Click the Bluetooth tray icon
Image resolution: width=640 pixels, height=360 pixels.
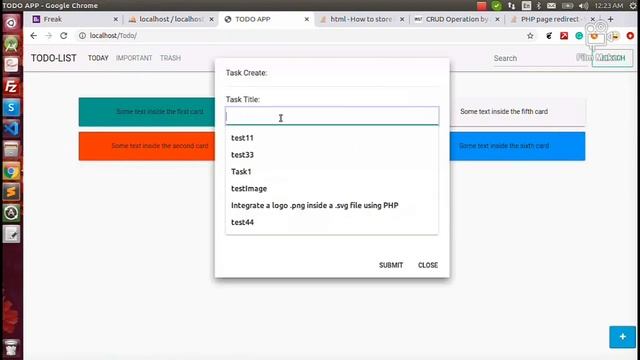pyautogui.click(x=538, y=6)
